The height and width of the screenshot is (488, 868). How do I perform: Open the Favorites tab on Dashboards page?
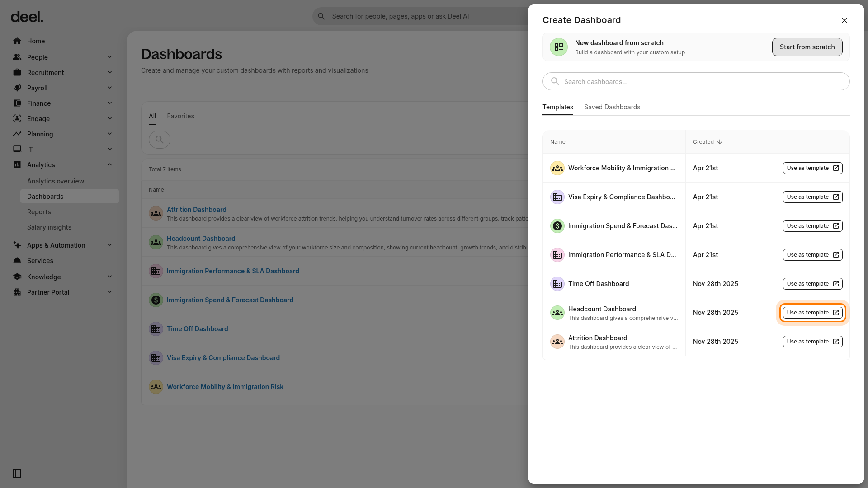(x=180, y=116)
